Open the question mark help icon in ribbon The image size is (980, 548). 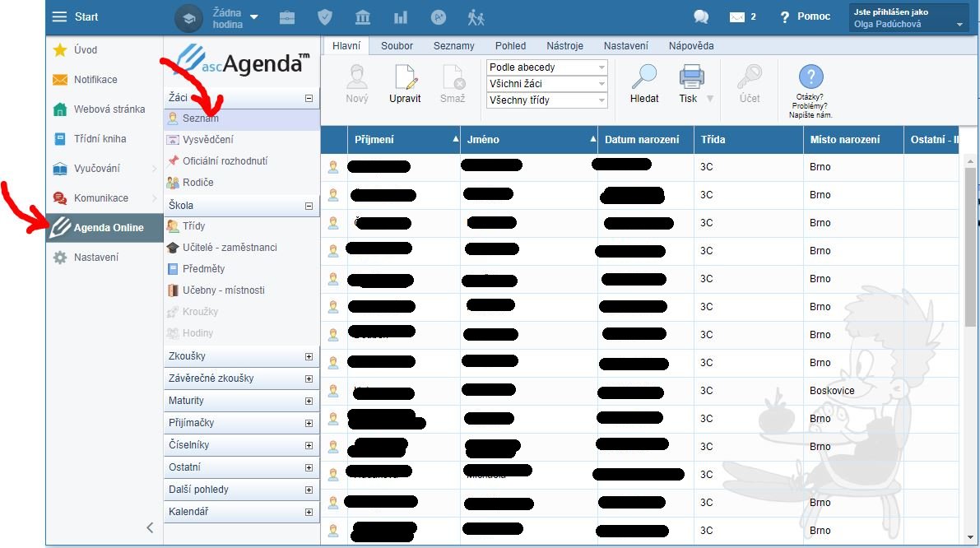point(810,77)
